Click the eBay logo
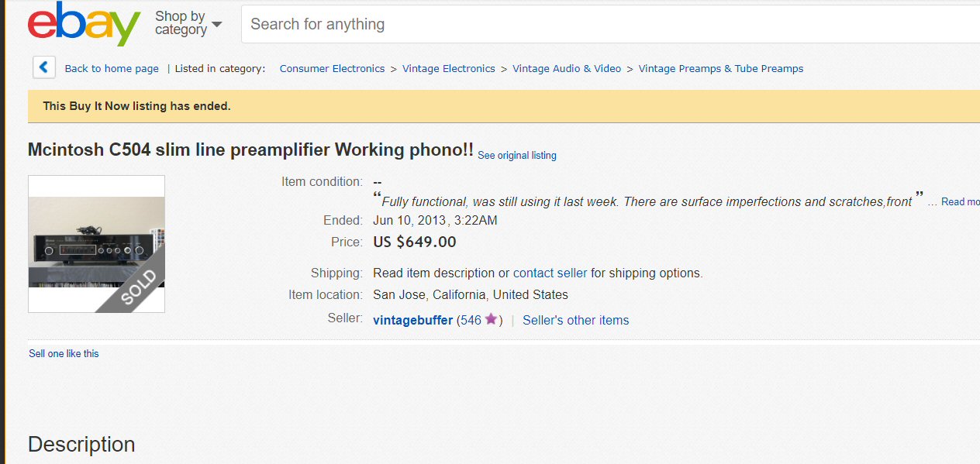Image resolution: width=980 pixels, height=464 pixels. point(84,23)
